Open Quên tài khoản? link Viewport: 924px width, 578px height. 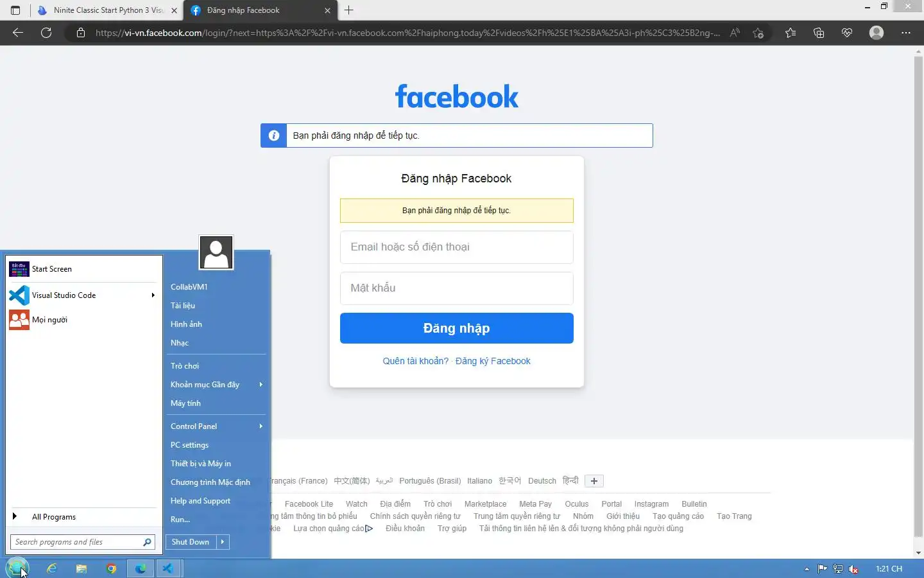[416, 361]
